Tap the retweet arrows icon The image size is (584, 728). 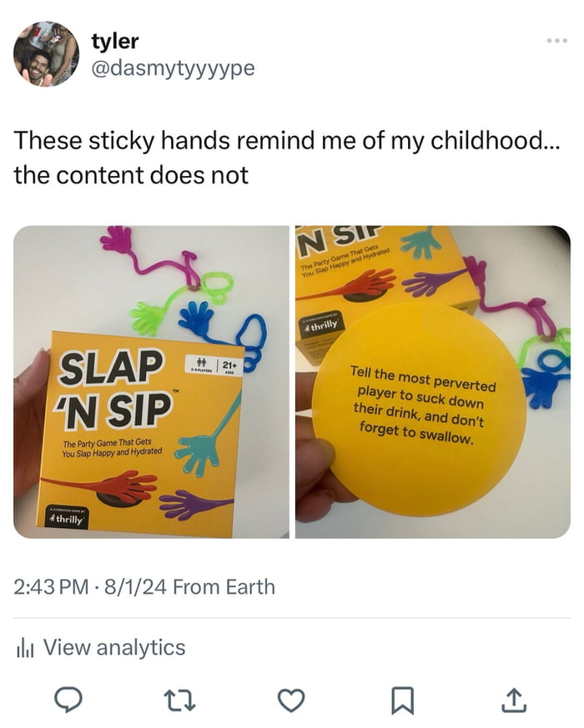(180, 700)
